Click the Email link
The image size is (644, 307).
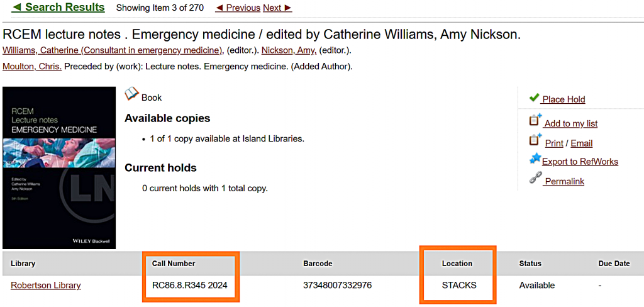click(582, 143)
